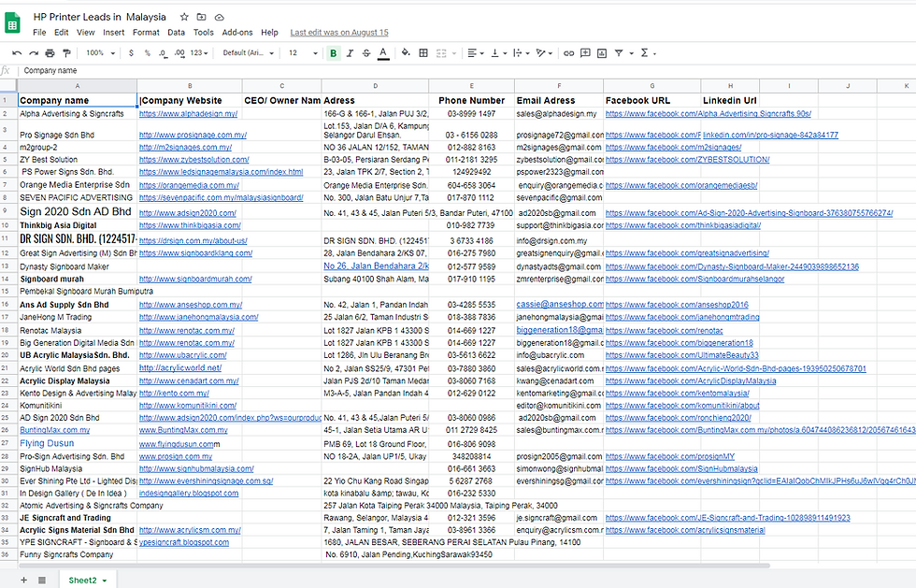Viewport: 916px width, 588px height.
Task: Toggle strikethrough formatting
Action: (x=365, y=53)
